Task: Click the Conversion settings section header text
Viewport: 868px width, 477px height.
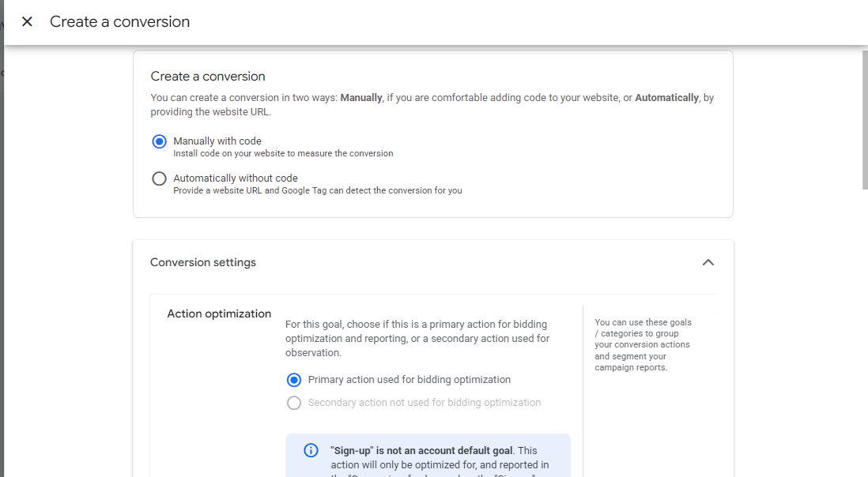Action: pos(203,262)
